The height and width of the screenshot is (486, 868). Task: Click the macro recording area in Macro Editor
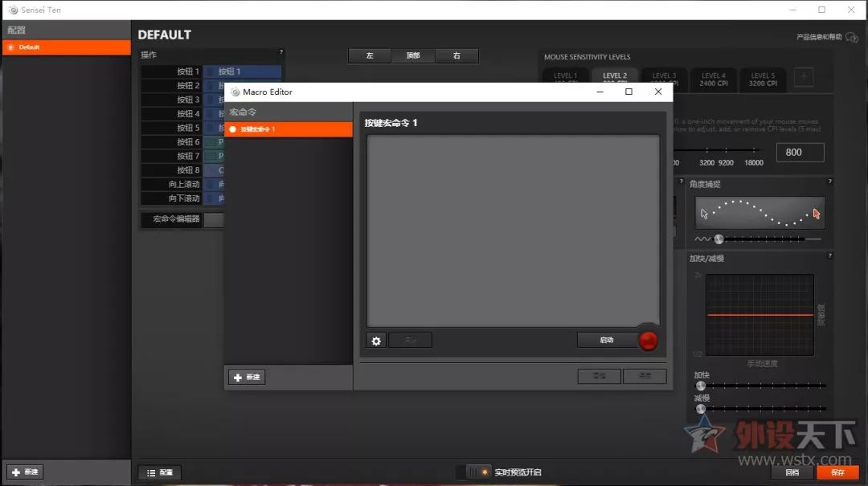513,231
